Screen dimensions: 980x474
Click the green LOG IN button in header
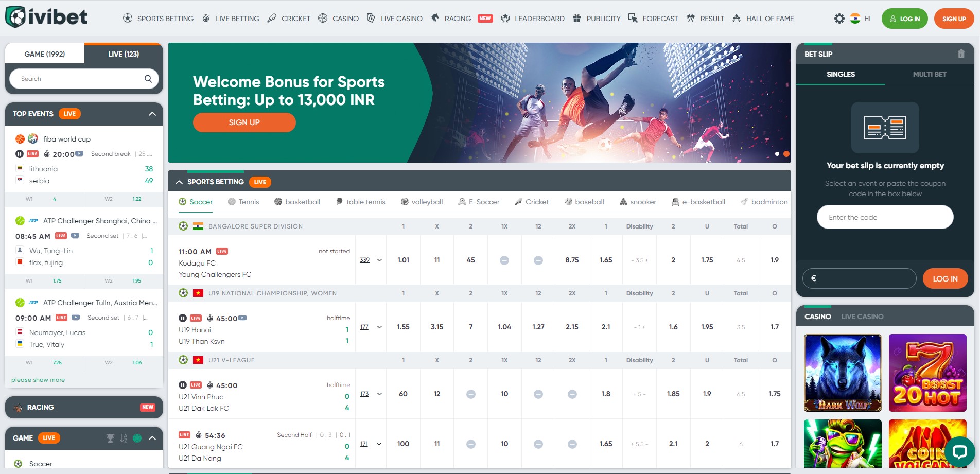(x=904, y=19)
